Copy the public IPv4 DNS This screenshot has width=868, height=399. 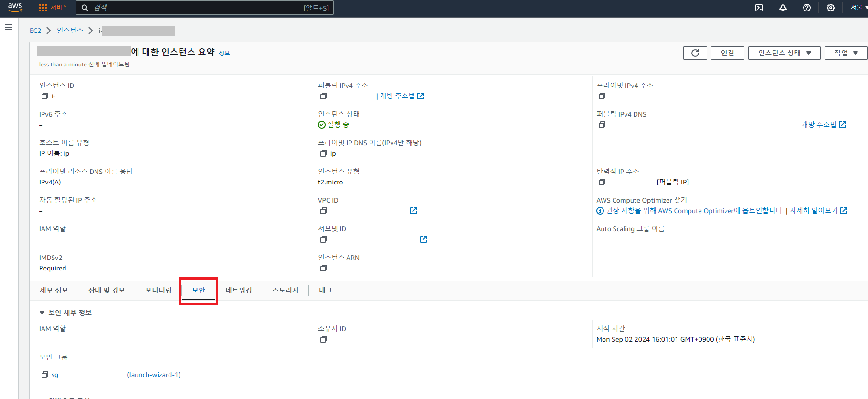(602, 125)
